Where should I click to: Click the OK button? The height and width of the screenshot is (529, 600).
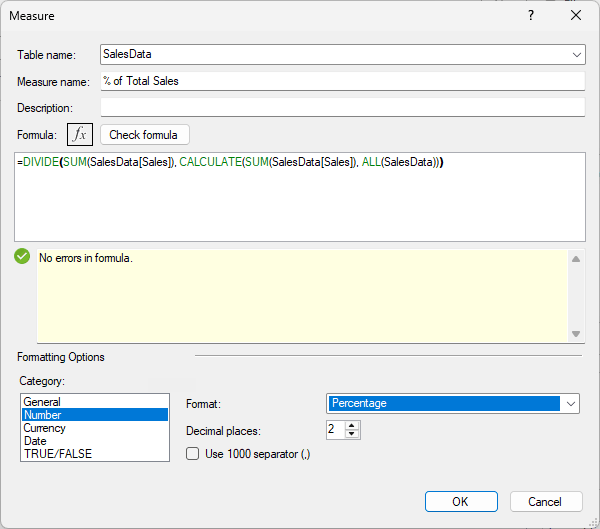[x=461, y=501]
